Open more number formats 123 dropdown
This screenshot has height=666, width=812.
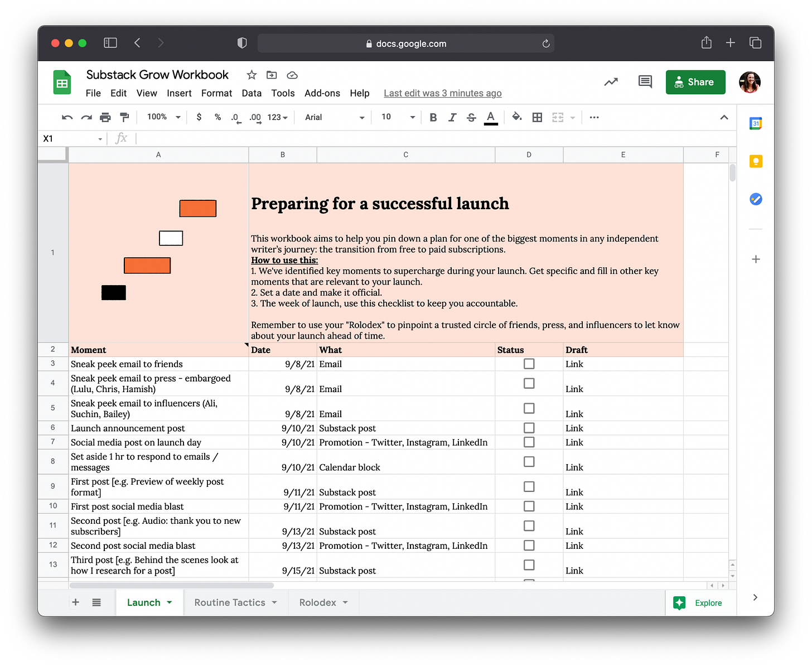[x=277, y=117]
